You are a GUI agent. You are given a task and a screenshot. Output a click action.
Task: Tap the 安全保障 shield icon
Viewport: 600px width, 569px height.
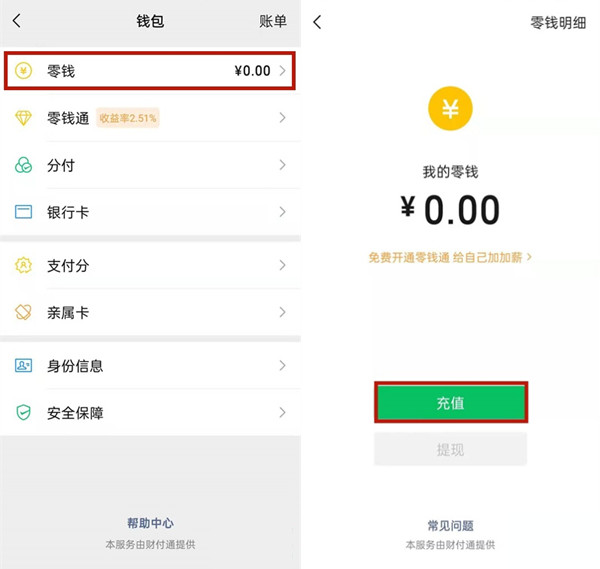pos(24,413)
